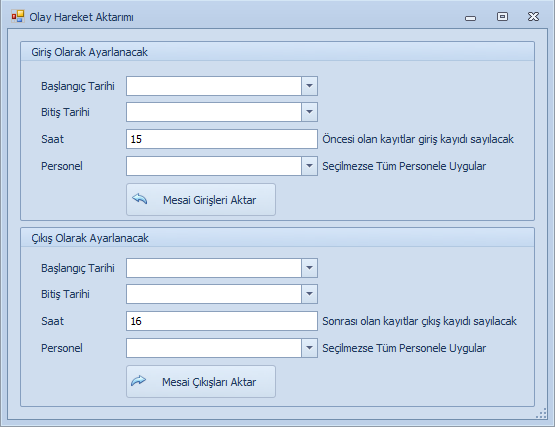
Task: Click into the Çıkış Personel text field
Action: [x=214, y=348]
